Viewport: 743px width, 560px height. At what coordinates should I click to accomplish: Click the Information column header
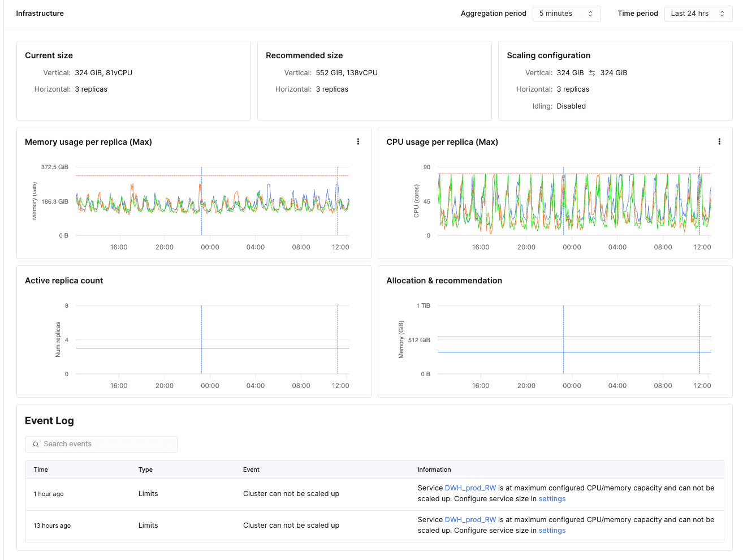(x=434, y=470)
